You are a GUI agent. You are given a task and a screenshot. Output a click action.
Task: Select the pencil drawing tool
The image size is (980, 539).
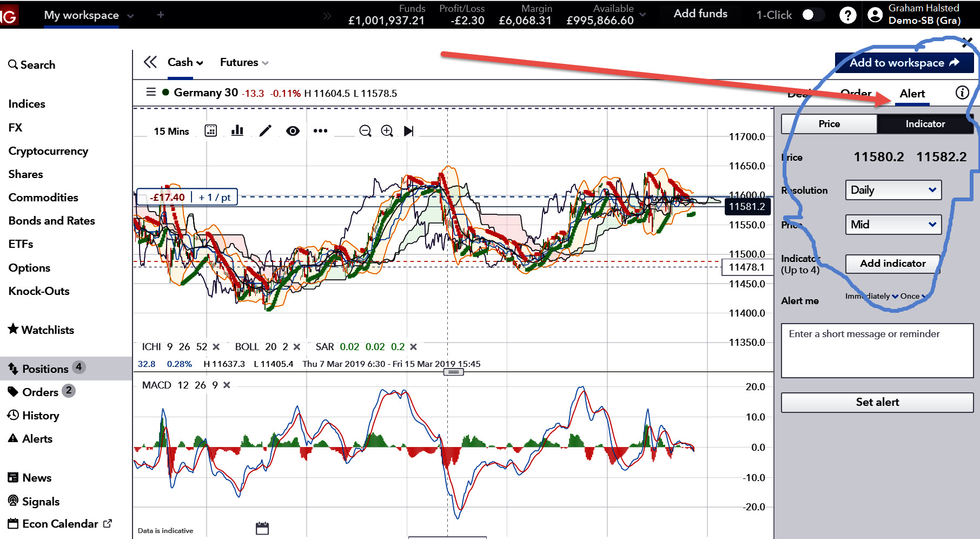tap(265, 130)
